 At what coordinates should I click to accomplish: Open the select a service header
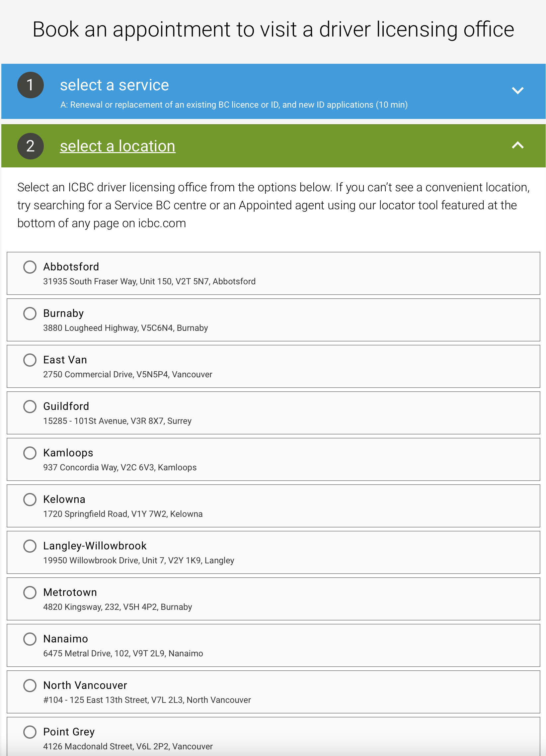(273, 91)
